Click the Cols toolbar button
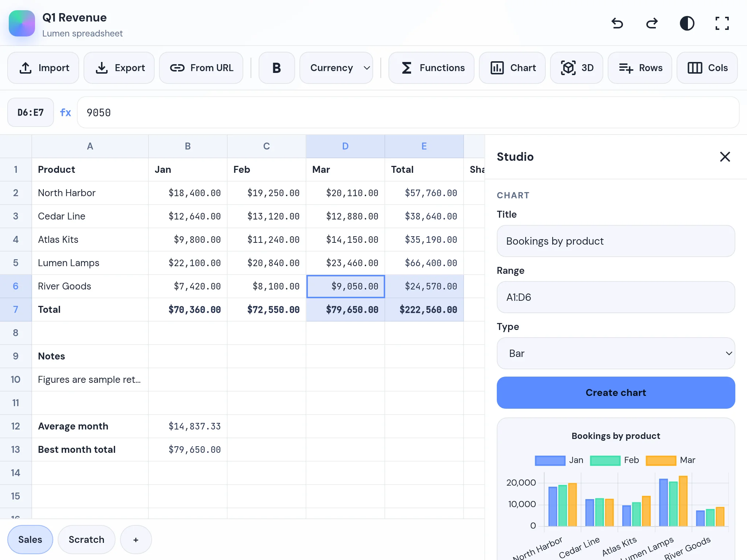This screenshot has height=560, width=747. (707, 68)
